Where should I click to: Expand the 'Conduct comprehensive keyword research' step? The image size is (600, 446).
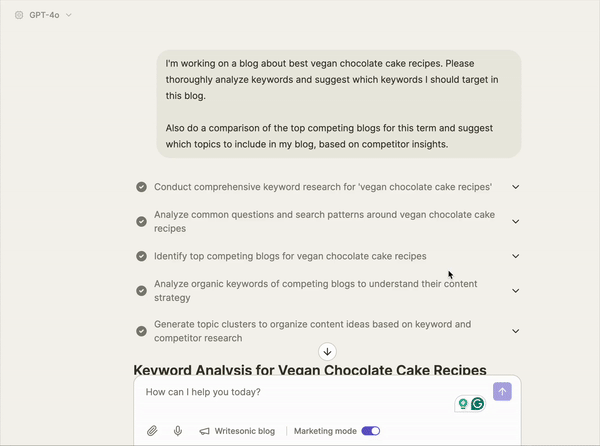point(516,187)
